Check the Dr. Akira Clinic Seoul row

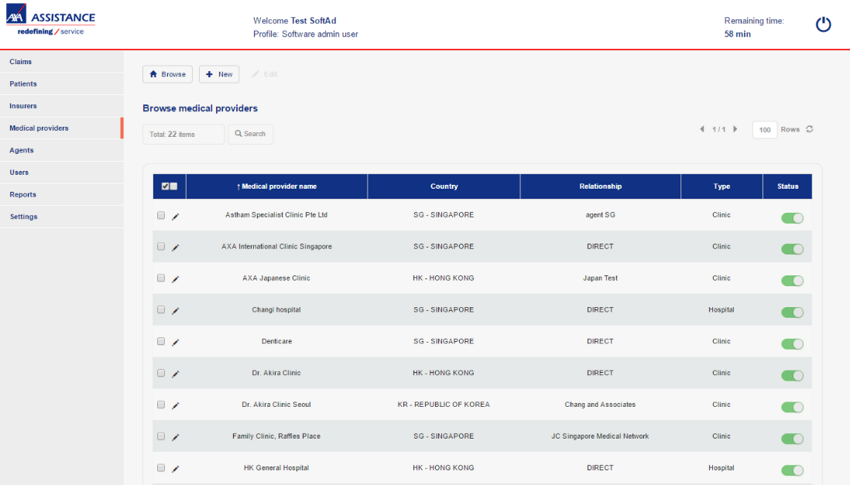tap(161, 405)
